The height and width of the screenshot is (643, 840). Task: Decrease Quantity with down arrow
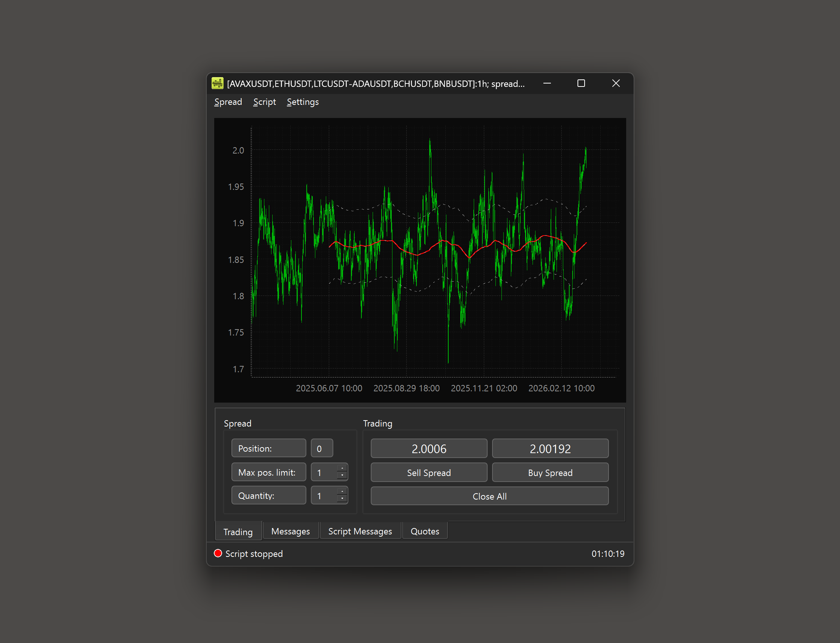(342, 499)
